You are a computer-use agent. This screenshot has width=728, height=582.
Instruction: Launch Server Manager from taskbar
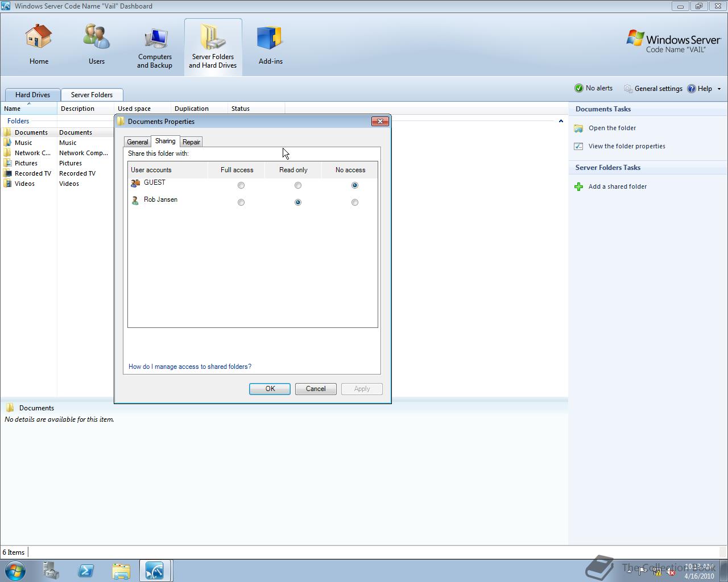coord(51,571)
